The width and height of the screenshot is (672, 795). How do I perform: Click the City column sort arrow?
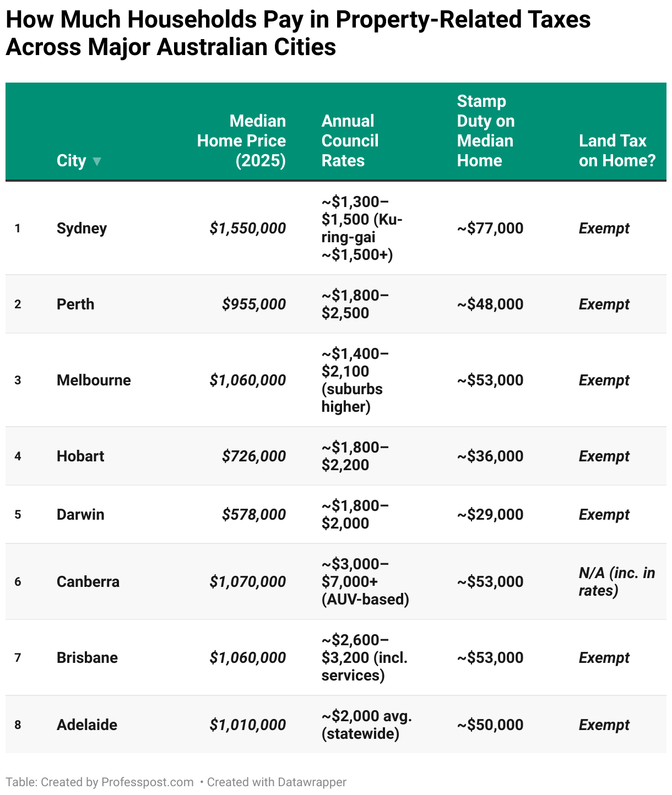coord(97,161)
